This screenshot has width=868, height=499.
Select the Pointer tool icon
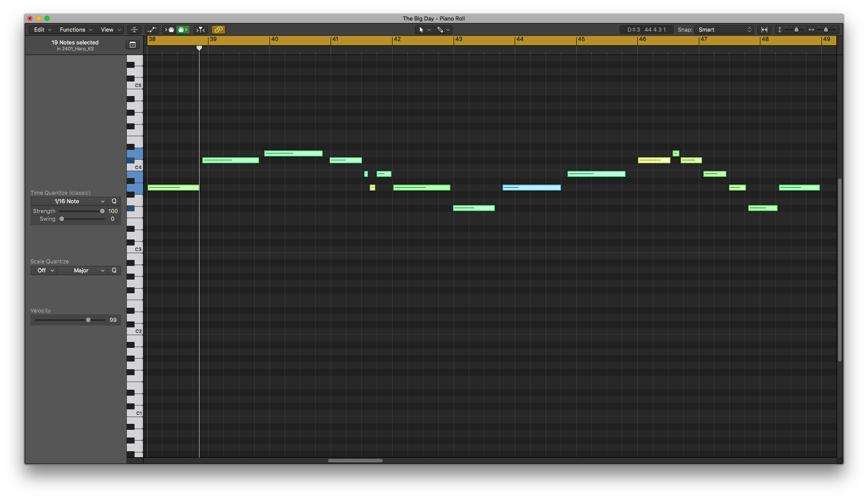pos(421,29)
